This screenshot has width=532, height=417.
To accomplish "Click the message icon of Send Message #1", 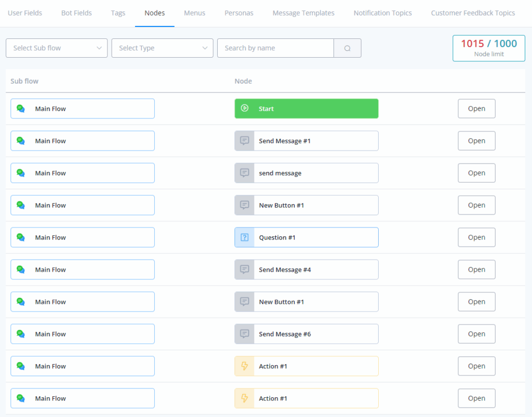I will 244,141.
